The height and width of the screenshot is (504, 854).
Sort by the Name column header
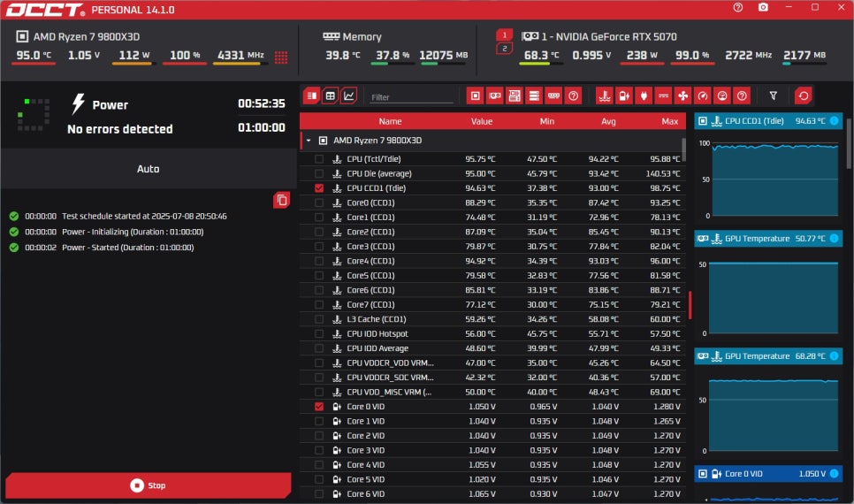coord(390,121)
